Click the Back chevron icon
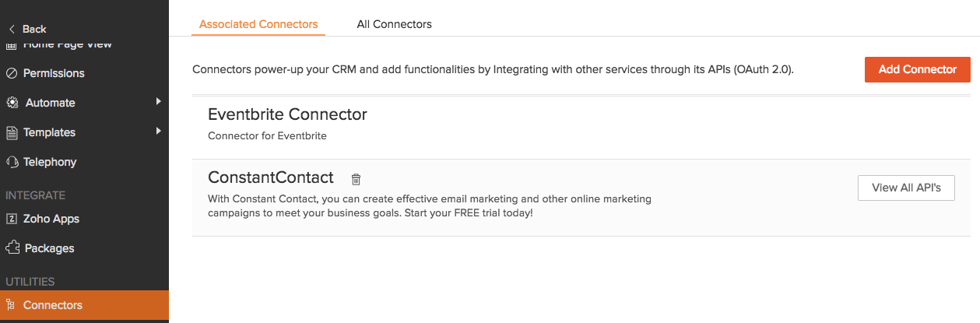The image size is (980, 323). [12, 29]
